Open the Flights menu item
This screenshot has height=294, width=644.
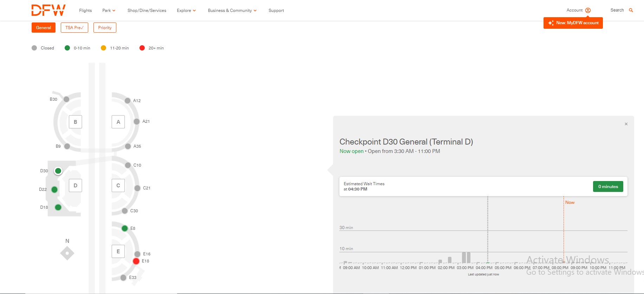85,11
